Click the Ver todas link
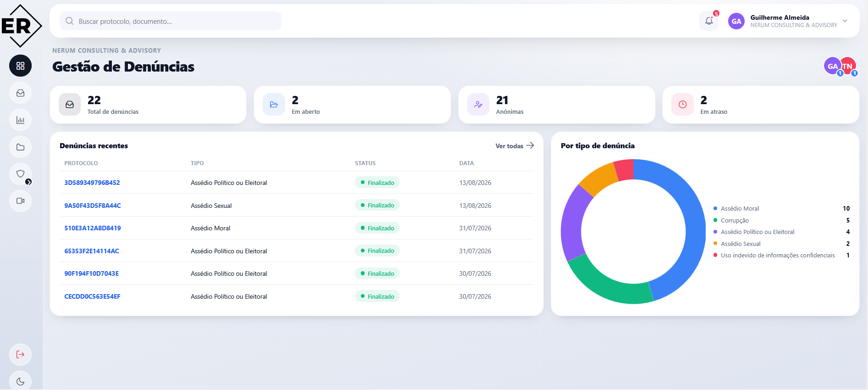Screen dimensions: 868x390 (514, 146)
